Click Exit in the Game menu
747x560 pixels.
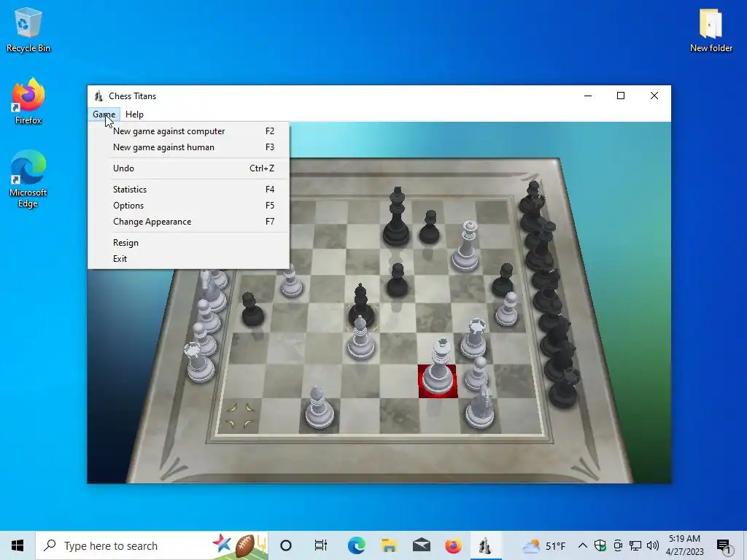pos(188,259)
